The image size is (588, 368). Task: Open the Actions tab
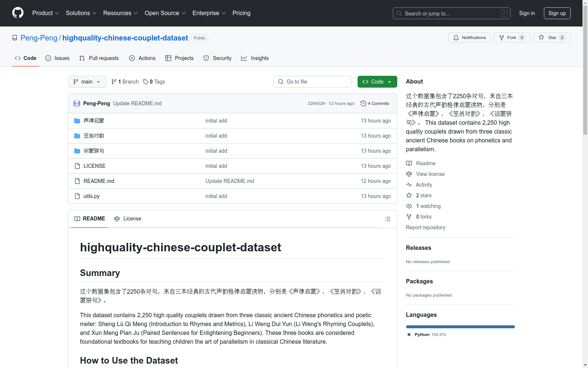pos(142,58)
